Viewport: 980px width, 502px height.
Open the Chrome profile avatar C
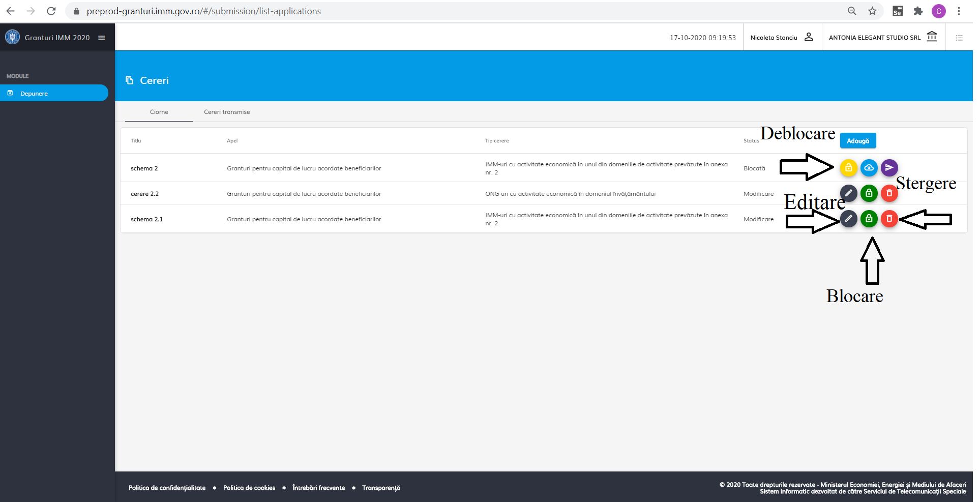(938, 11)
